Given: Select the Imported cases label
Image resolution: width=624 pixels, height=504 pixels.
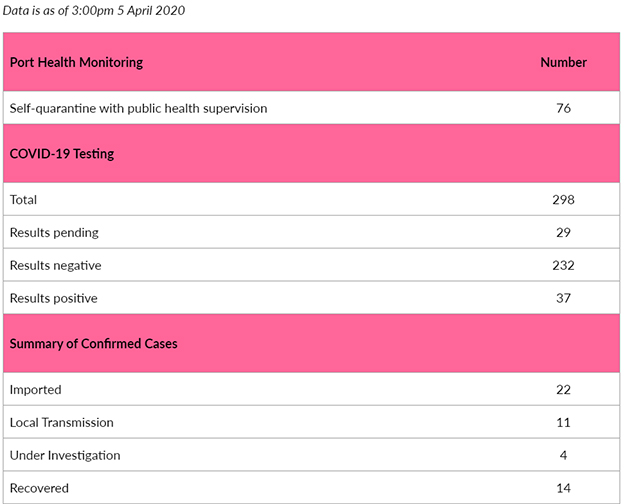Looking at the screenshot, I should [35, 390].
